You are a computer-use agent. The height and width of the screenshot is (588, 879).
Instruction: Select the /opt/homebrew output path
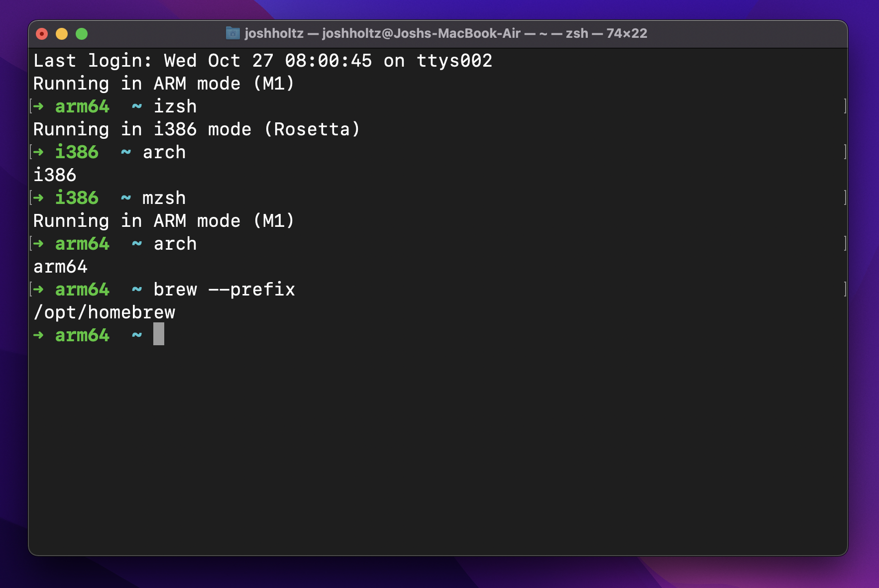[x=104, y=312]
